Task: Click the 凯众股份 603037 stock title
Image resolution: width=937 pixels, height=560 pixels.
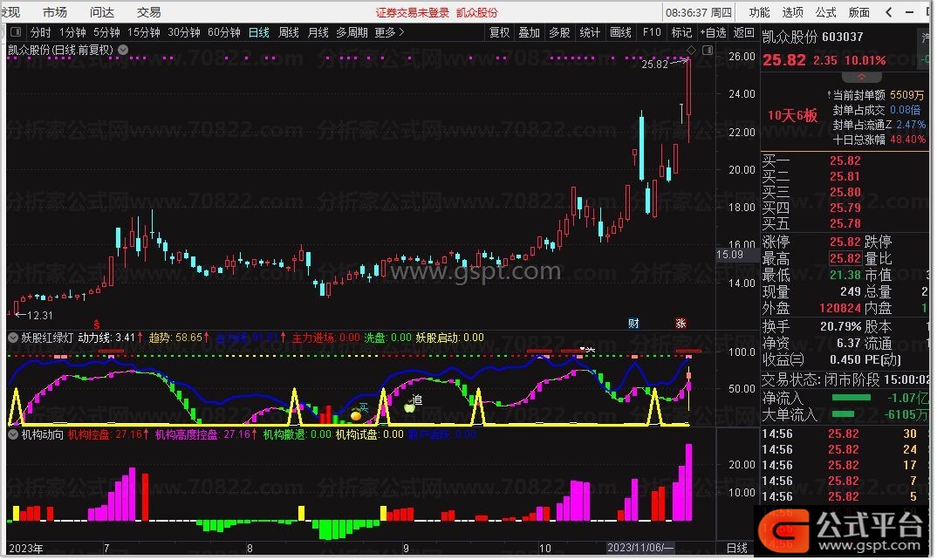Action: tap(813, 37)
